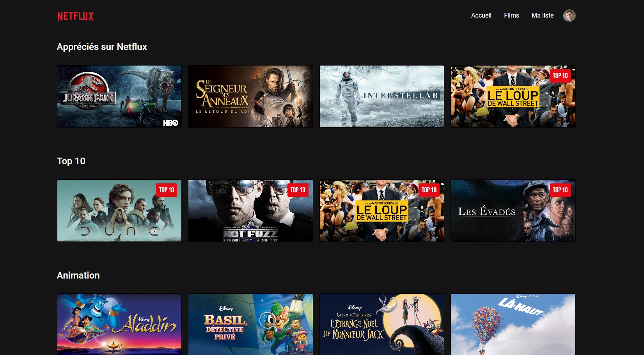This screenshot has height=355, width=644.
Task: Open Le Seigneur des Anneaux
Action: click(x=250, y=96)
